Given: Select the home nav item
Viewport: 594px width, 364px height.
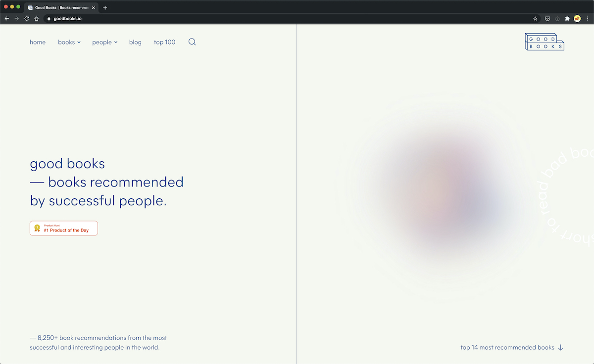Looking at the screenshot, I should 38,42.
